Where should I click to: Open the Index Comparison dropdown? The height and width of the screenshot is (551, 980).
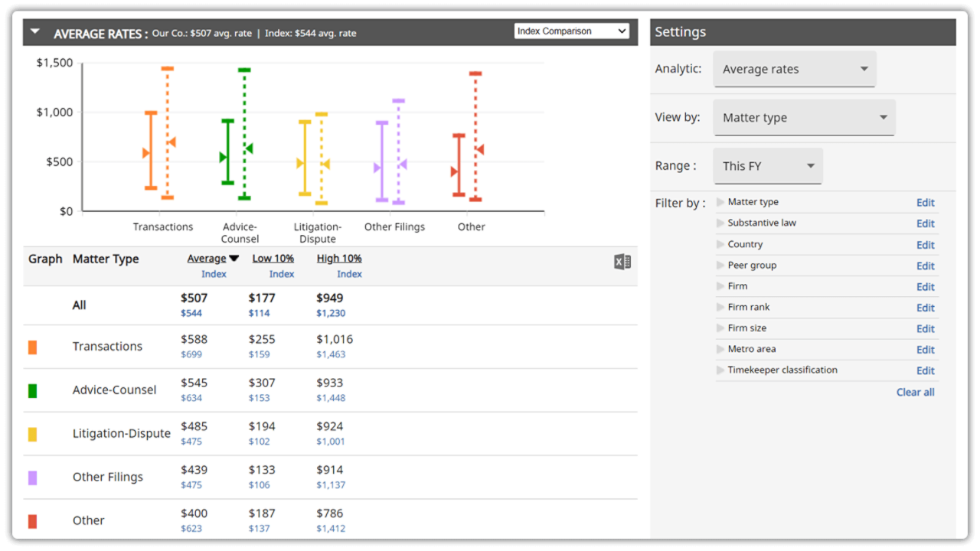(572, 31)
